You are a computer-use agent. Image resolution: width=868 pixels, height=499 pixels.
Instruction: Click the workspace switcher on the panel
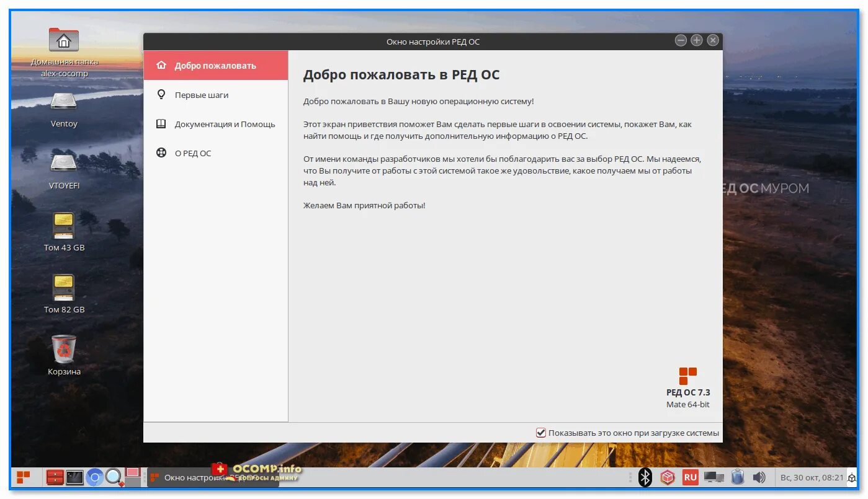133,477
